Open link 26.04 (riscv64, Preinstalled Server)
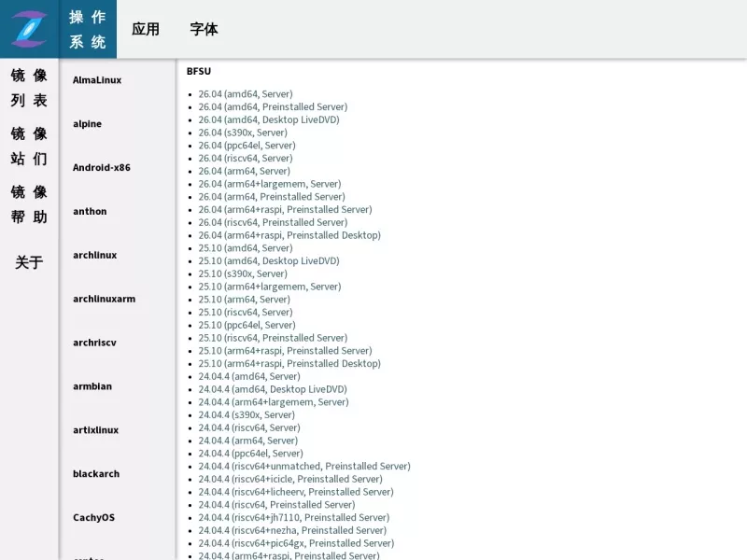The width and height of the screenshot is (747, 560). point(273,223)
